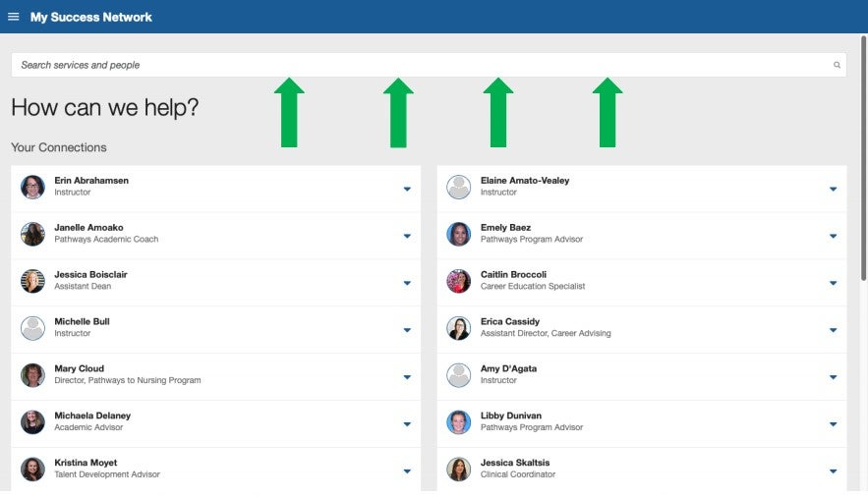
Task: Expand Libby Dunivan's connection details
Action: [x=833, y=424]
